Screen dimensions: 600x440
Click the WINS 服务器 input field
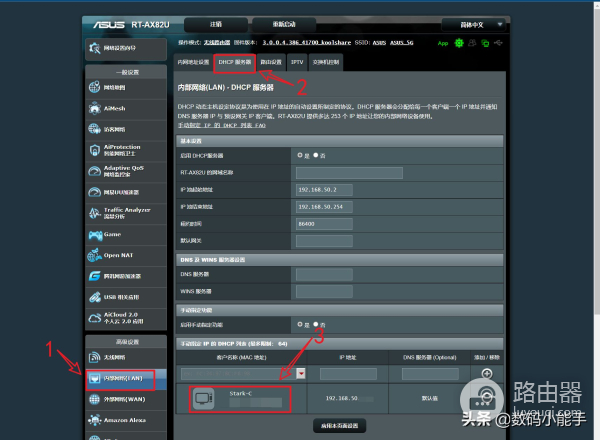click(324, 292)
